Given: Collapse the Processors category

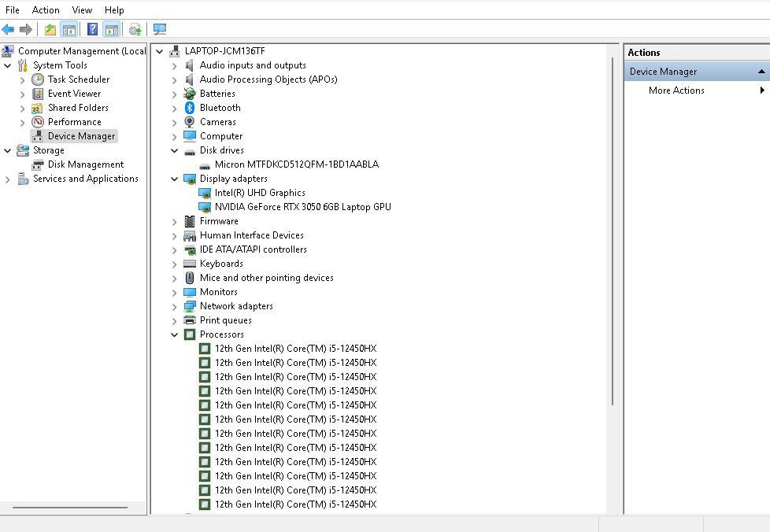Looking at the screenshot, I should (x=174, y=334).
